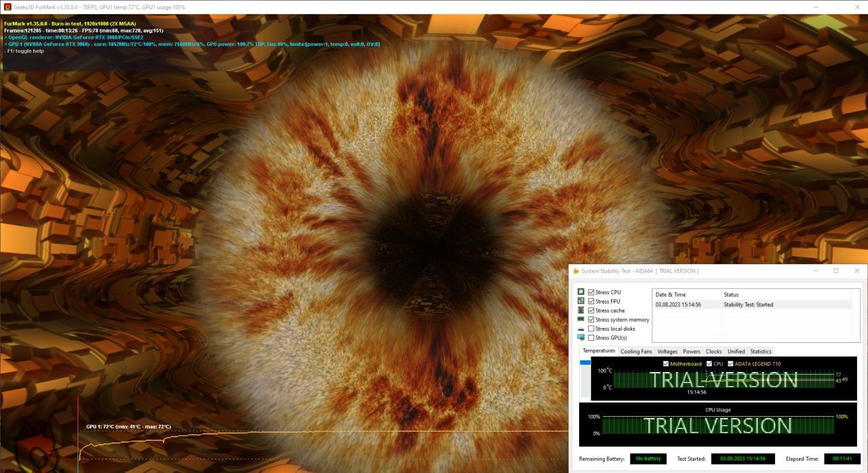868x473 pixels.
Task: Switch to the Cooling Fans tab
Action: pyautogui.click(x=636, y=352)
